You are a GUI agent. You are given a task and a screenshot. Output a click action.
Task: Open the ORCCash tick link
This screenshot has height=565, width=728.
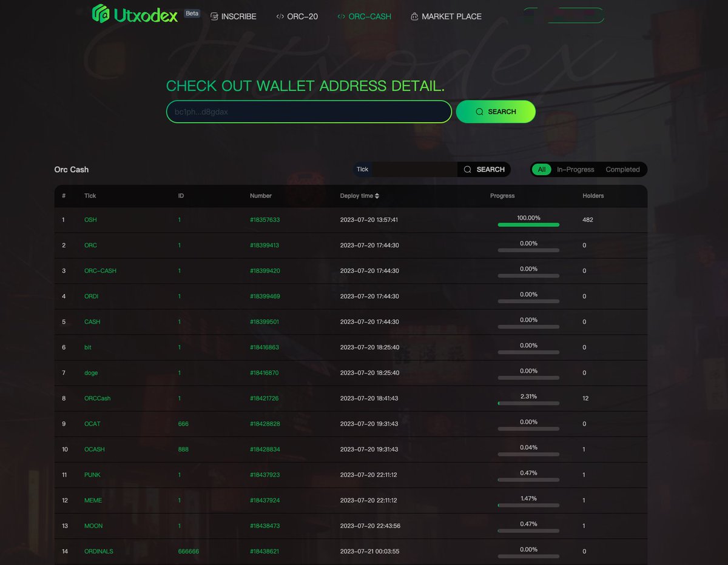click(97, 398)
